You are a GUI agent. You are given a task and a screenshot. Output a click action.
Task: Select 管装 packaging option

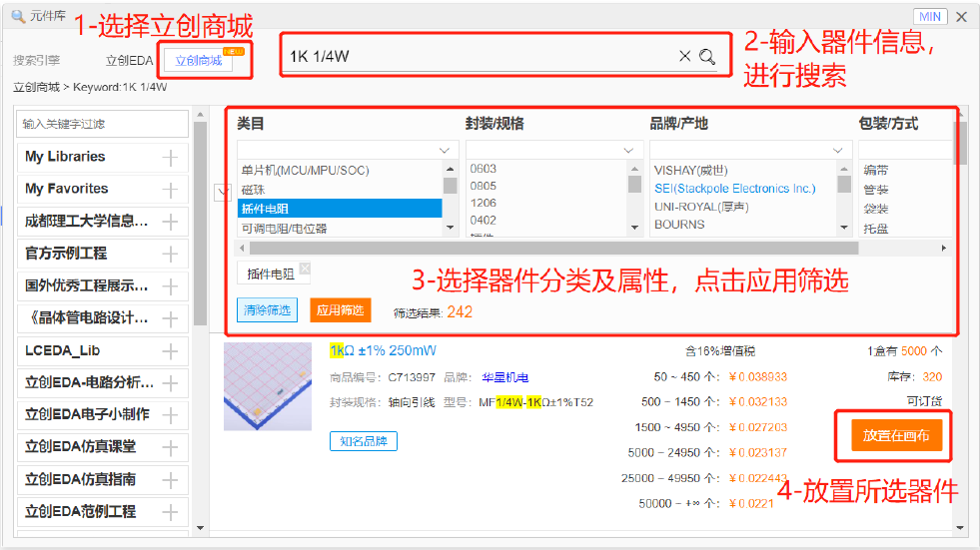(876, 190)
